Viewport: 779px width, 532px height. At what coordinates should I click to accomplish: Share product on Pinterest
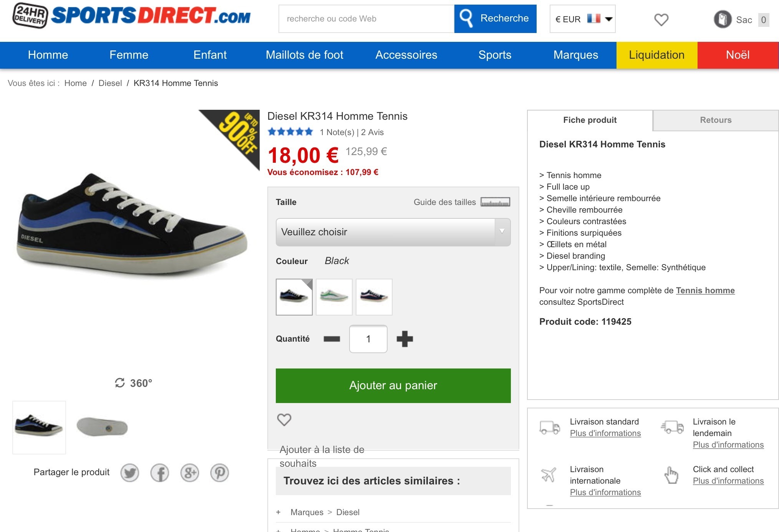(220, 473)
